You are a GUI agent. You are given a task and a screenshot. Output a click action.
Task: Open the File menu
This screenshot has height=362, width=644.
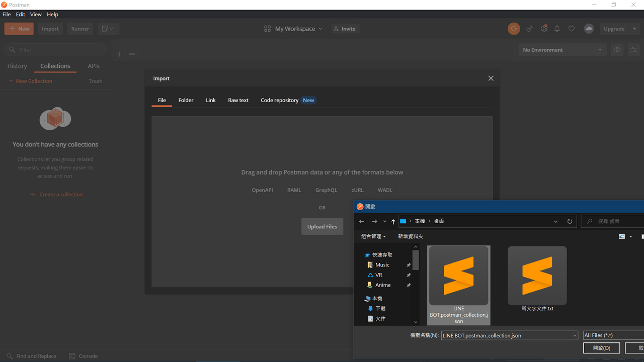[x=7, y=15]
